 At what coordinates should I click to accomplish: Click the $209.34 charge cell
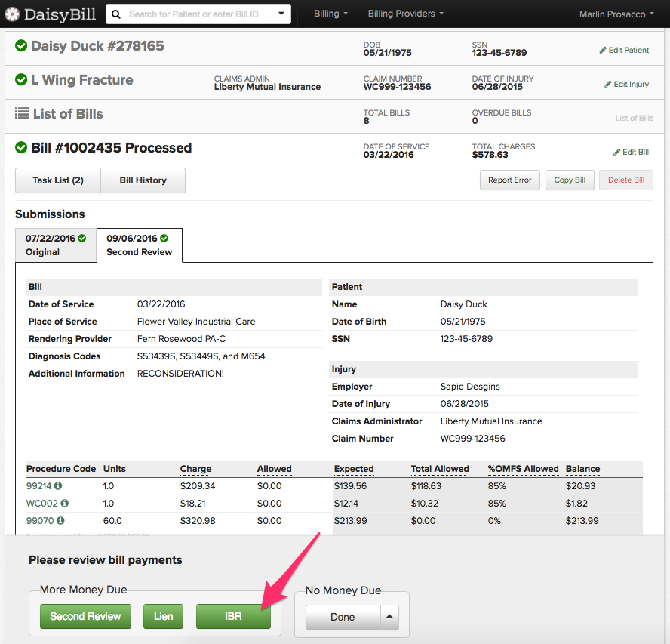point(198,485)
